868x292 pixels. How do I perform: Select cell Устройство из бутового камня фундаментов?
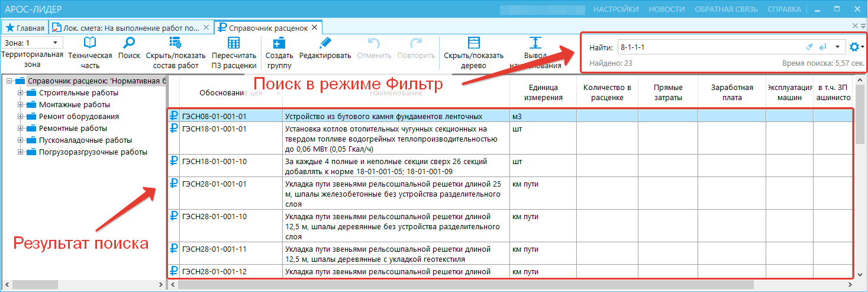[396, 116]
